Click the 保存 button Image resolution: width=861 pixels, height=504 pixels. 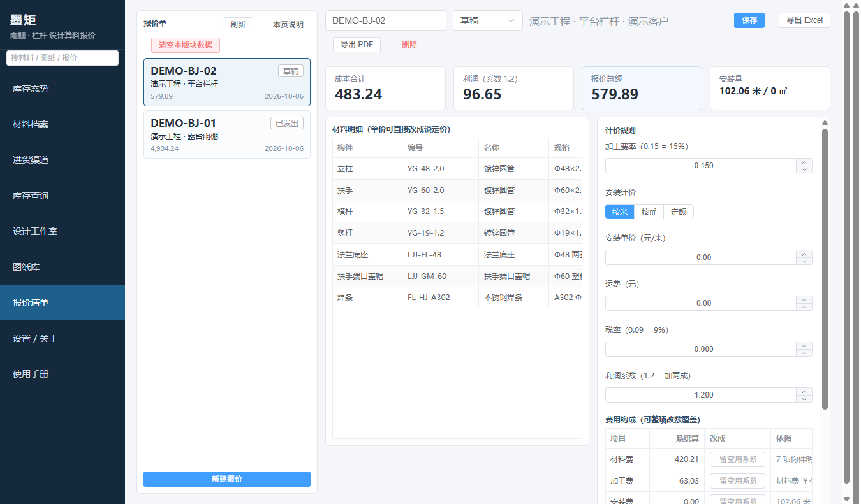point(749,20)
